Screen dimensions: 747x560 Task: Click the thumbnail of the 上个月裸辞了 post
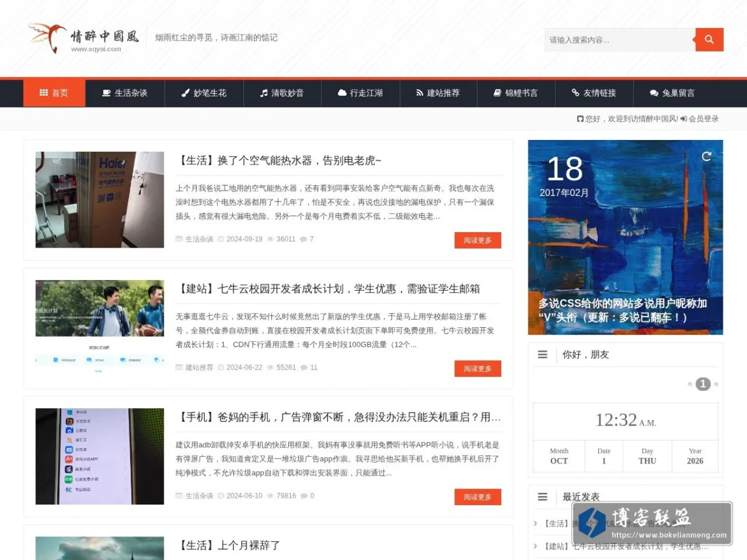tap(100, 548)
